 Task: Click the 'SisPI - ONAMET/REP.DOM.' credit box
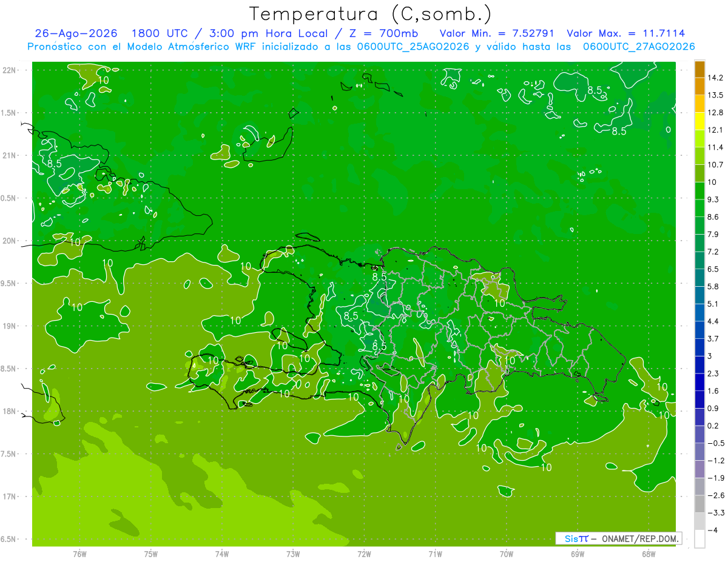618,538
